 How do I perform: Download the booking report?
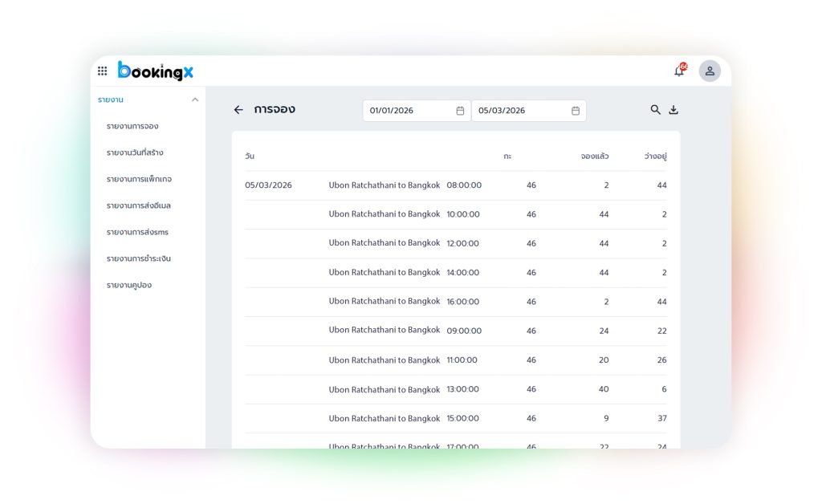click(673, 110)
